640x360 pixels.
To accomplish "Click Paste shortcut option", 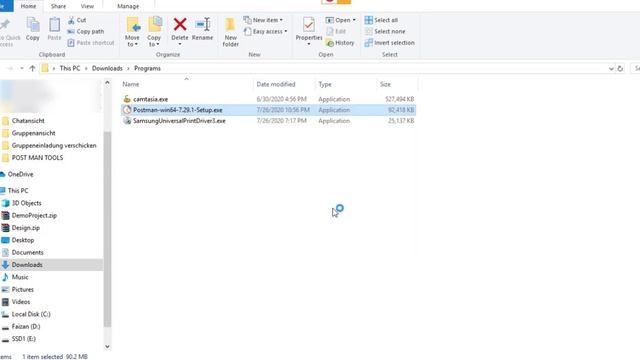I will pos(91,42).
